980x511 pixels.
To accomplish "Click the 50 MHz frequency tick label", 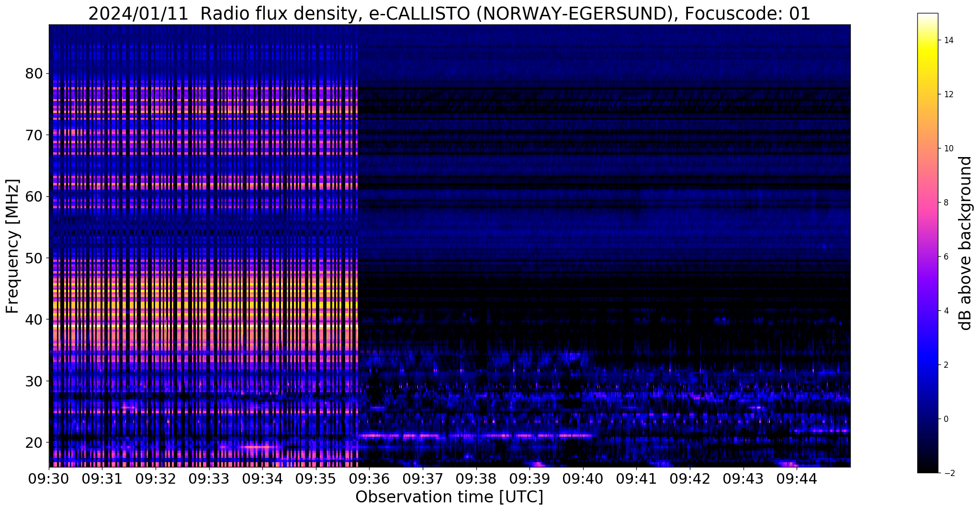I will click(34, 258).
